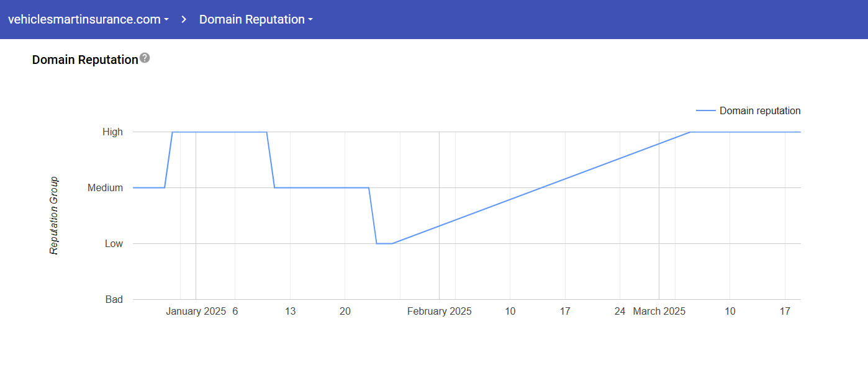868x378 pixels.
Task: Click the Domain Reputation help question-mark icon
Action: pos(145,58)
